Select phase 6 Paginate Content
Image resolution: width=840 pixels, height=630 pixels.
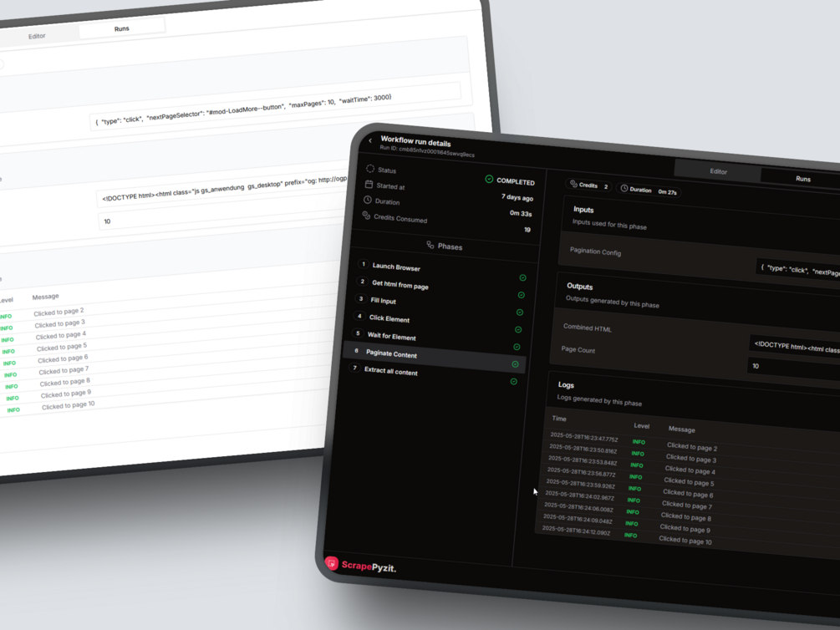pyautogui.click(x=435, y=358)
